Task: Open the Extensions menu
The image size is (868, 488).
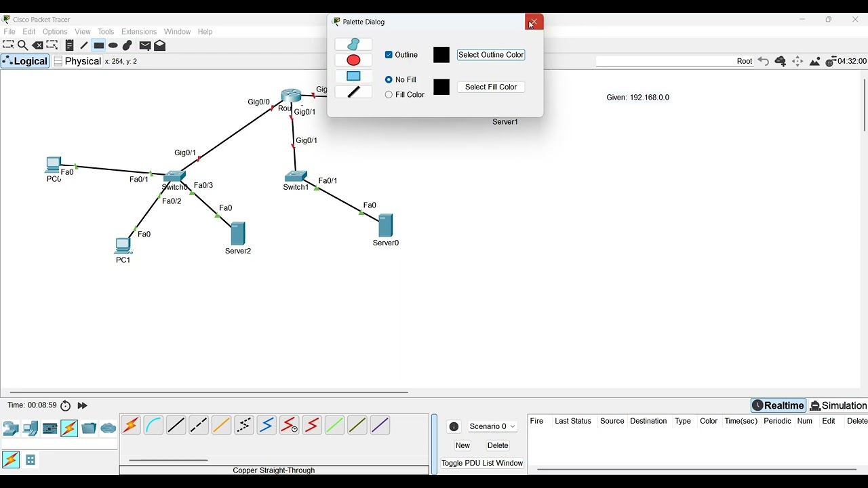Action: [x=139, y=32]
